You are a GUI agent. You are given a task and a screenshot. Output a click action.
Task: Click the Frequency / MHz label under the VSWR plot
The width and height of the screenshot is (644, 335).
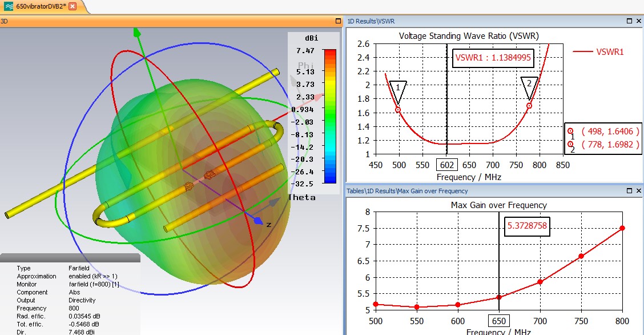[x=469, y=177]
